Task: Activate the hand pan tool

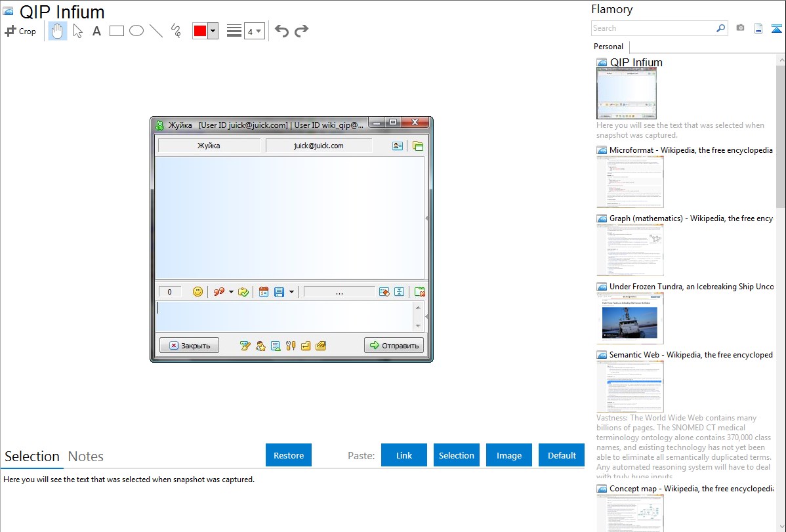Action: (57, 31)
